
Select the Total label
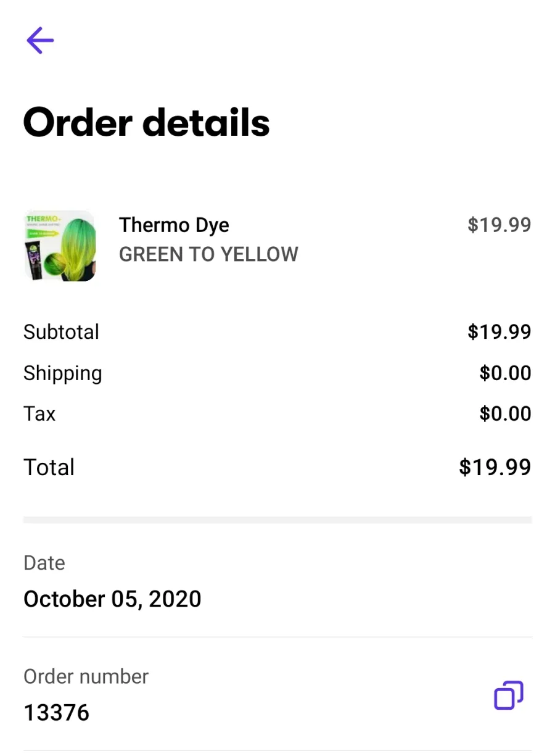pos(49,467)
